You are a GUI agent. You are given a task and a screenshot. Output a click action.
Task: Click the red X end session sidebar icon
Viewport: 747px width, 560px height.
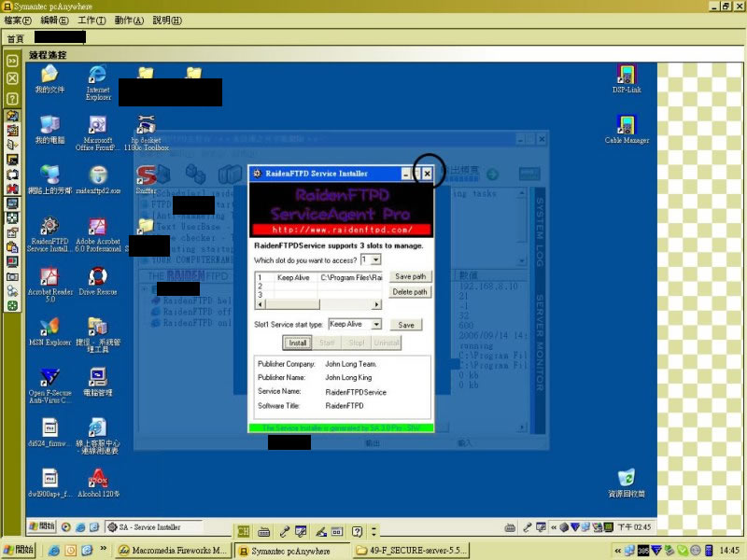[12, 189]
